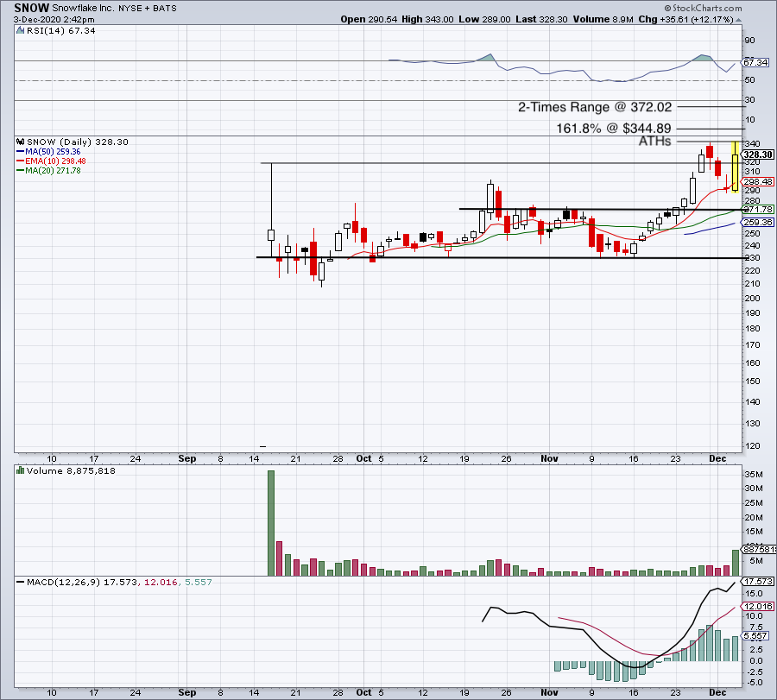Click the green MA(20) line swatch
This screenshot has width=777, height=700.
pos(21,170)
